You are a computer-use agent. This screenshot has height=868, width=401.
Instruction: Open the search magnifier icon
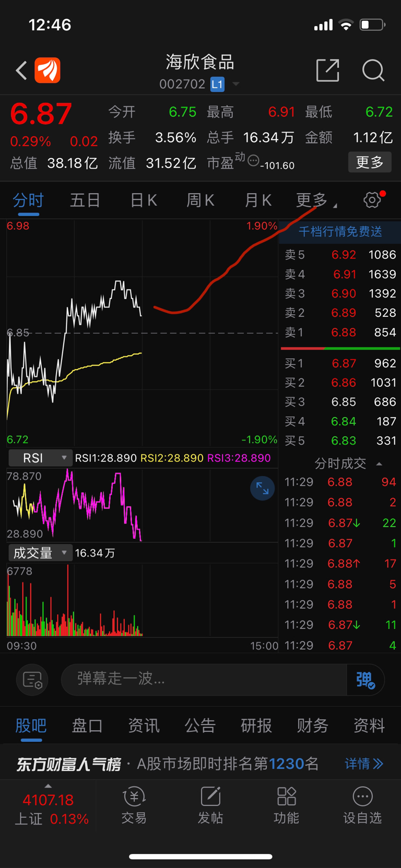pyautogui.click(x=373, y=70)
